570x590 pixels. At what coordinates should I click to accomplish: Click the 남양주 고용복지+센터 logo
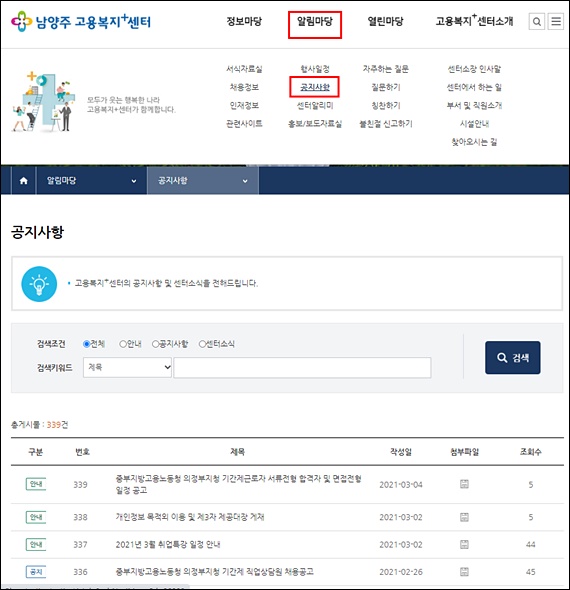81,21
